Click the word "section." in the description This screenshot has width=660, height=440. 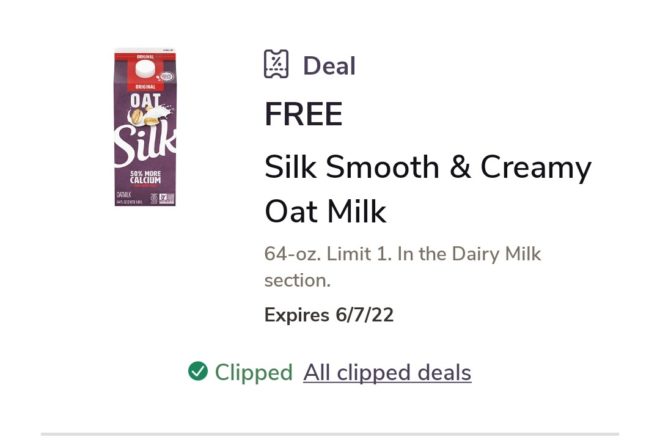tap(297, 281)
